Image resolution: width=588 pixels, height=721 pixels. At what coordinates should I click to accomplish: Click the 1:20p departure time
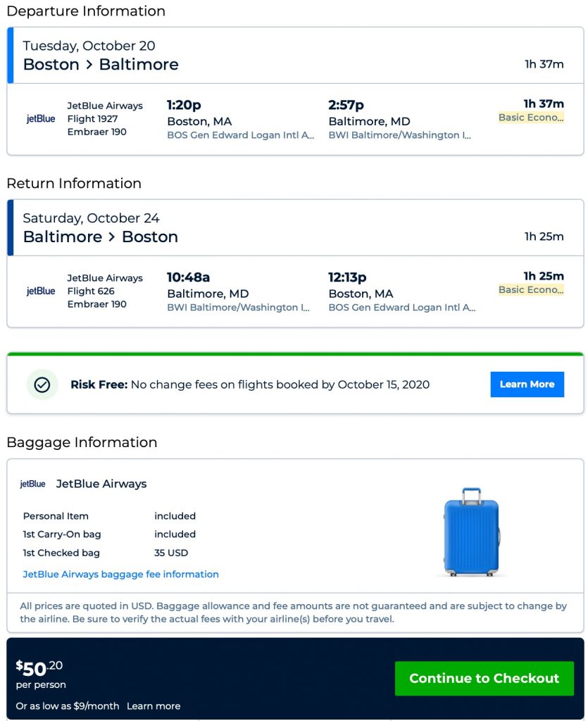[x=184, y=105]
